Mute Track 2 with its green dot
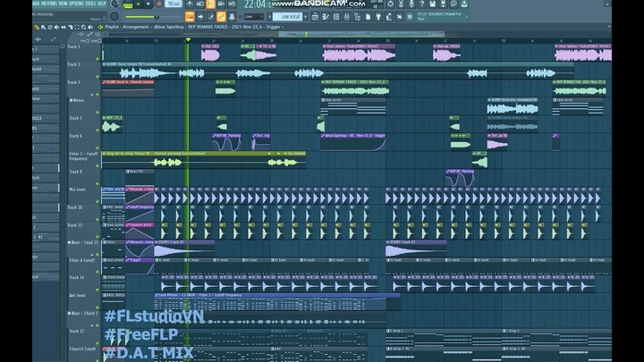Viewport: 644px width, 362px height. (x=97, y=76)
